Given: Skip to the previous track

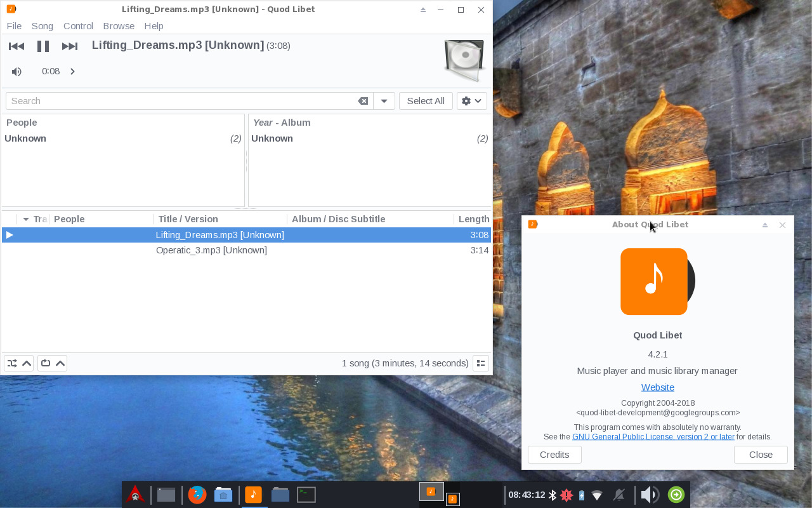Looking at the screenshot, I should (16, 46).
